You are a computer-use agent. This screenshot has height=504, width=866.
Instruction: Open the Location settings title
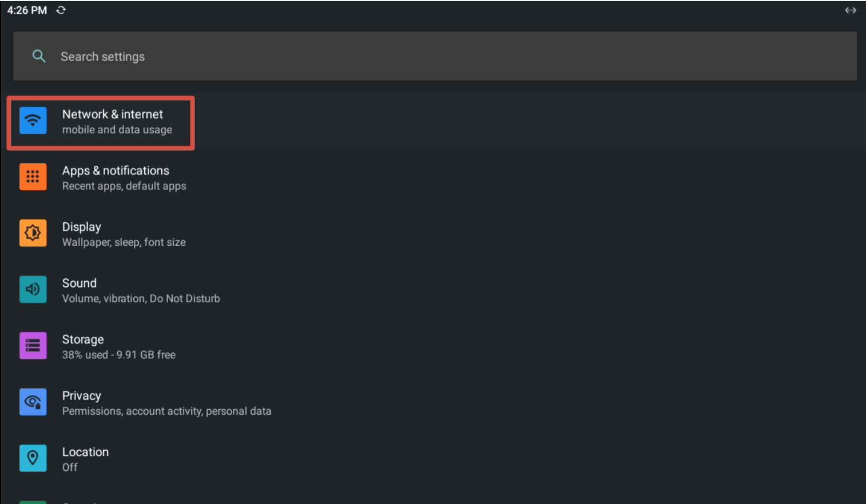point(85,452)
